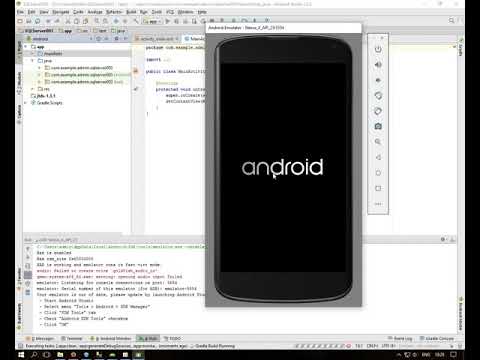The image size is (480, 360).
Task: Open File Explorer from the taskbar
Action: tap(60, 355)
